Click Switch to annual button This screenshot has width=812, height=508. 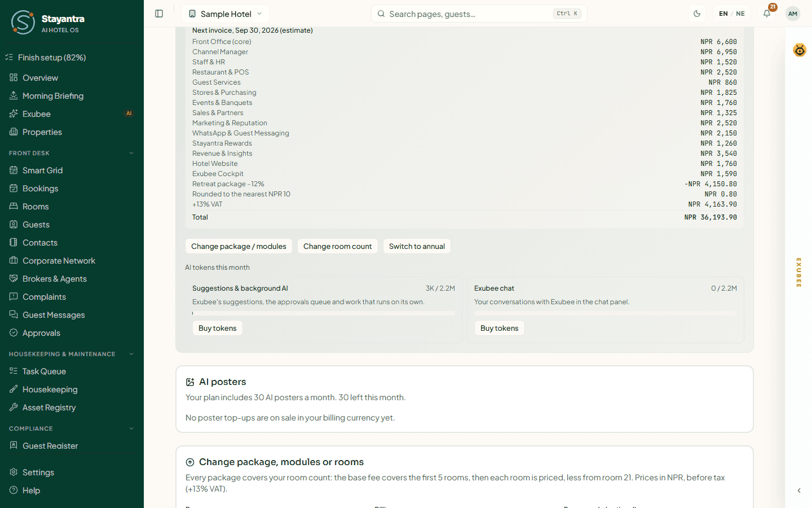(417, 246)
